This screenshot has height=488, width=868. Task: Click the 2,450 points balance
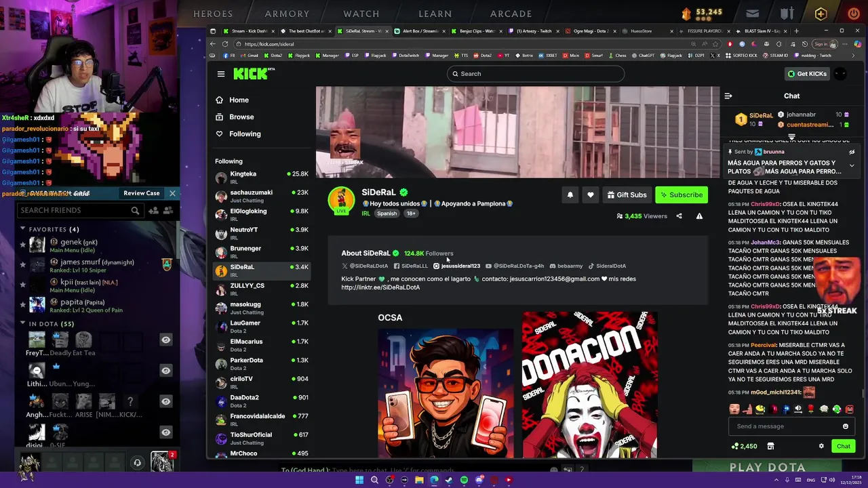(x=744, y=446)
